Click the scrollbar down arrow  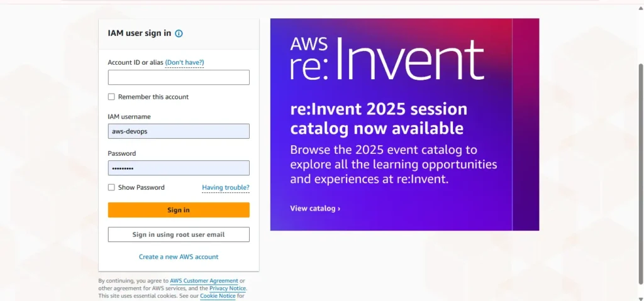click(x=641, y=297)
